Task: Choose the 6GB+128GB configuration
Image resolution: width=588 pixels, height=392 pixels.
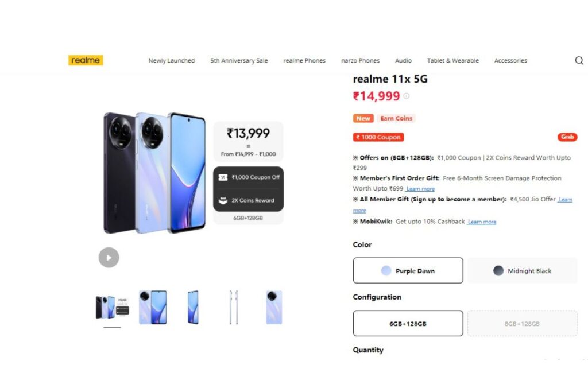Action: [x=408, y=324]
